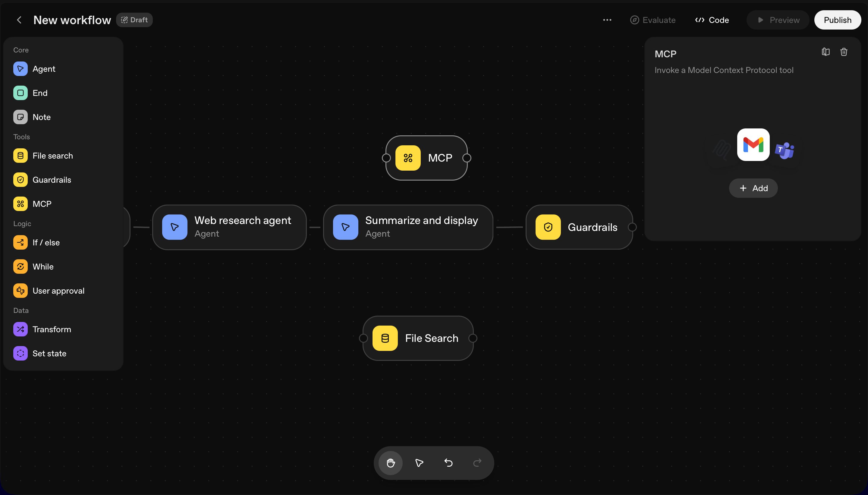Select the File Search node on canvas

click(x=418, y=338)
